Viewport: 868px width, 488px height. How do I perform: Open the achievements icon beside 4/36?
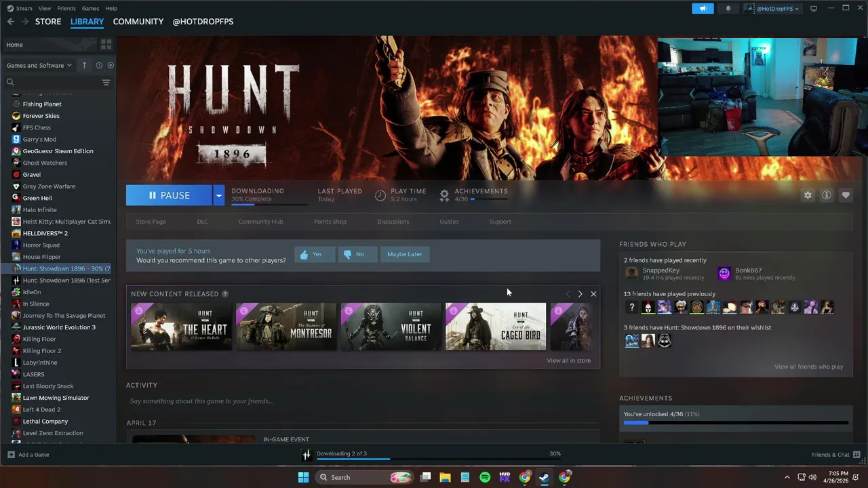pos(444,195)
